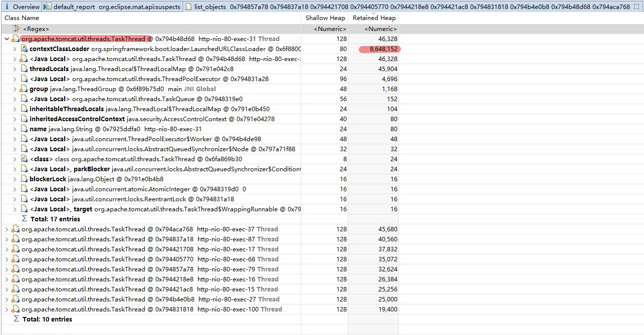Expand the threadLocals ThreadLocalMap entry

coord(15,69)
